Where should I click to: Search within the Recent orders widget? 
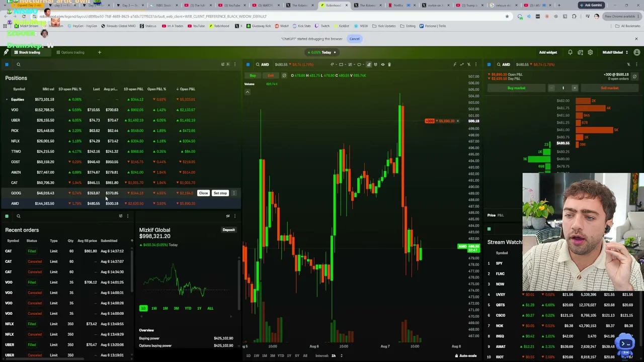pos(18,216)
